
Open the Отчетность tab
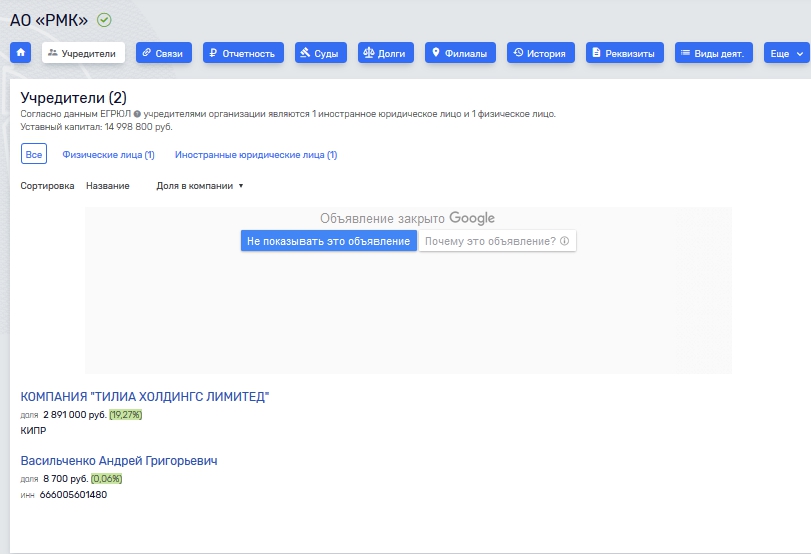243,53
